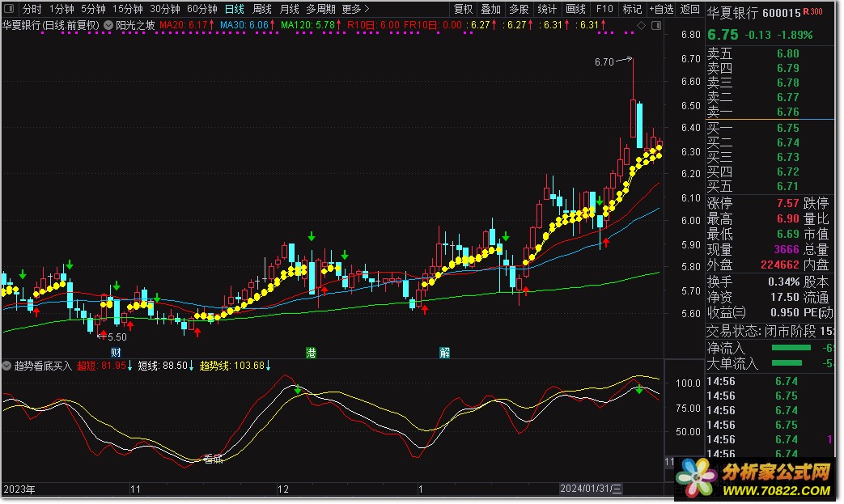Click the 买五 price 6.71

787,186
